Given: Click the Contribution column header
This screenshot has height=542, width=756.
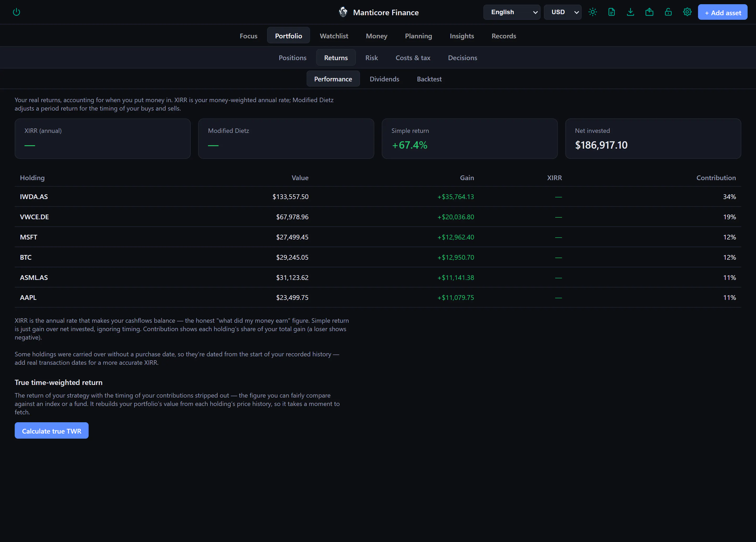Looking at the screenshot, I should point(716,178).
